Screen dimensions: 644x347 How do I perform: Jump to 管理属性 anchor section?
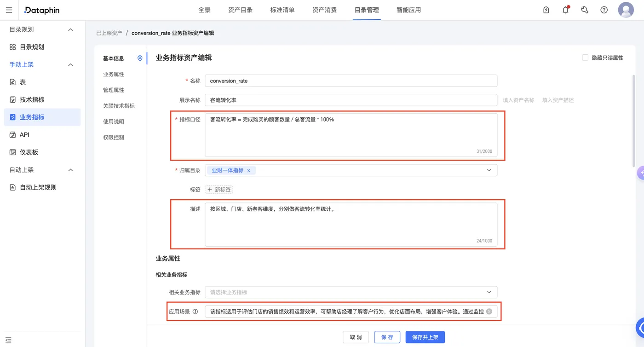click(x=114, y=90)
